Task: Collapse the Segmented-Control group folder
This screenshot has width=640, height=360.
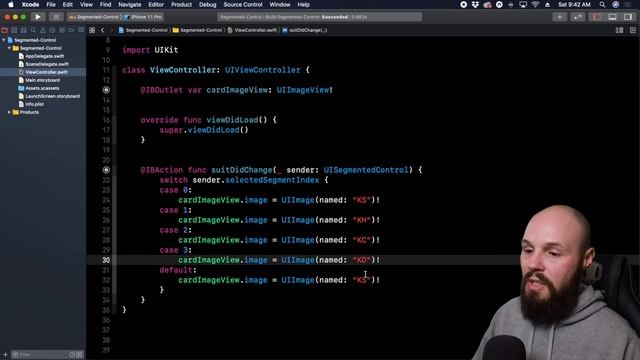Action: [9, 48]
